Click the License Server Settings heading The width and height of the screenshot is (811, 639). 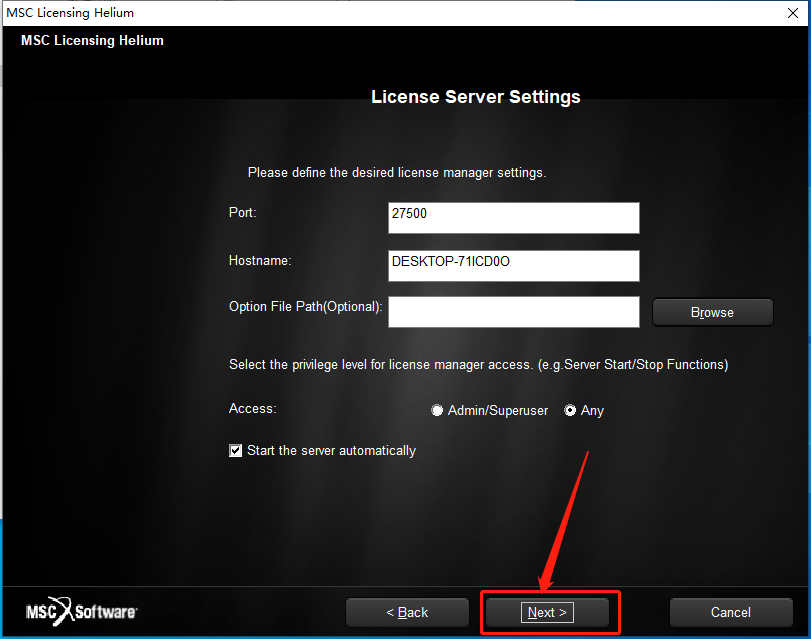coord(476,97)
